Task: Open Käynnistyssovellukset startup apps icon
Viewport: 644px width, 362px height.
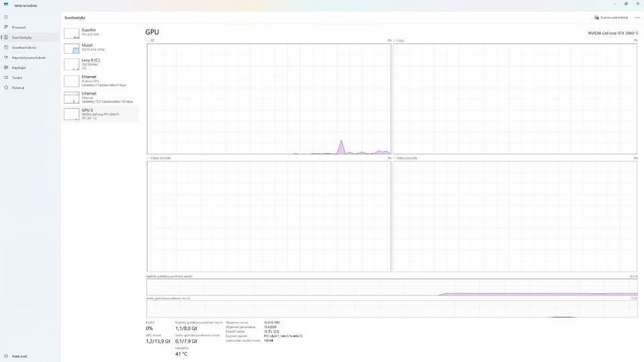Action: (x=6, y=58)
